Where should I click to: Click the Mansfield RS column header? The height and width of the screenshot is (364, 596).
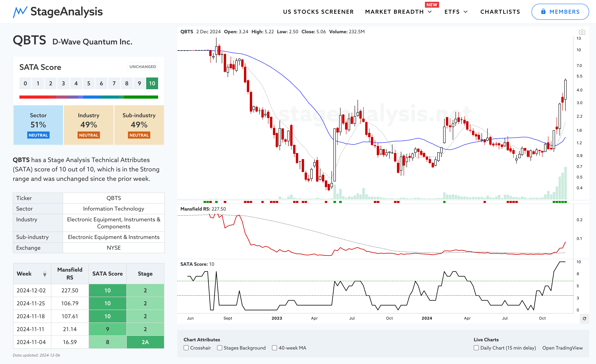[70, 274]
